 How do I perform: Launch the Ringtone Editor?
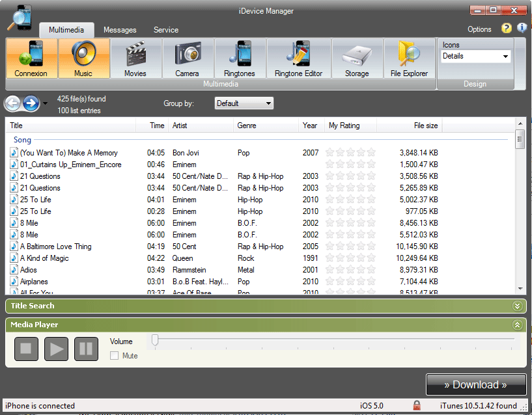pyautogui.click(x=299, y=59)
